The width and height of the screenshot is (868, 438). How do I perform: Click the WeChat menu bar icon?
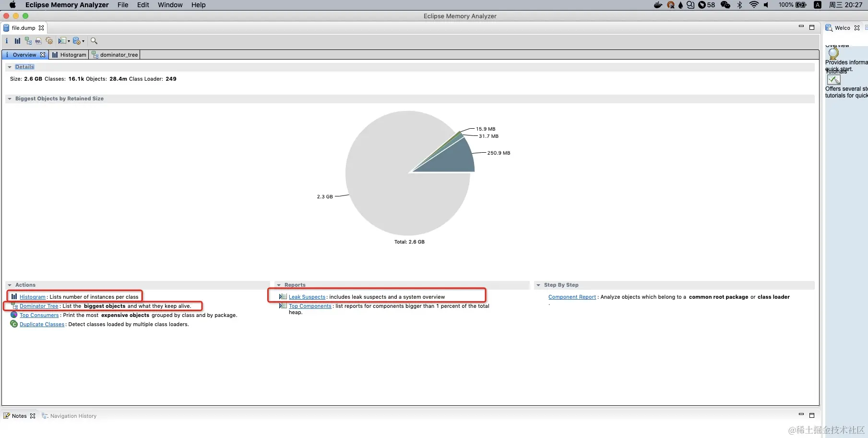click(x=725, y=5)
